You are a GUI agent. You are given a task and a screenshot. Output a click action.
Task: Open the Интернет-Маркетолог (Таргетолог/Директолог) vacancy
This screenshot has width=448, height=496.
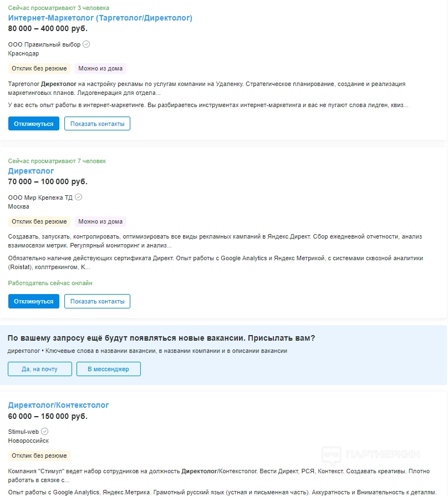click(100, 18)
